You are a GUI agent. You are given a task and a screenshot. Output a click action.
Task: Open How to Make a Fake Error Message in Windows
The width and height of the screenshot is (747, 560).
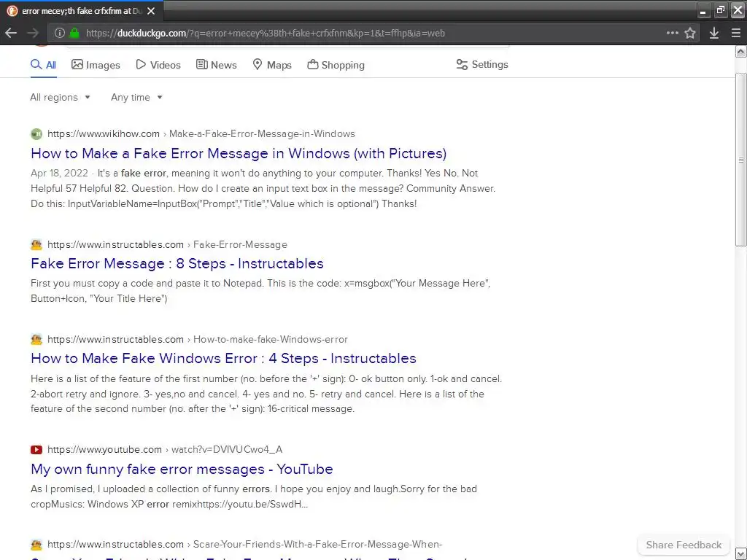point(239,153)
